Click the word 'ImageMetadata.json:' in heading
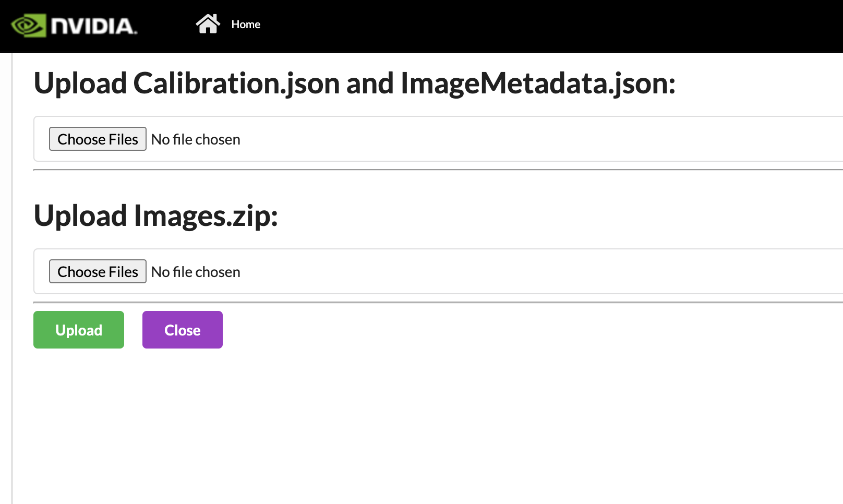This screenshot has height=504, width=843. pos(537,83)
